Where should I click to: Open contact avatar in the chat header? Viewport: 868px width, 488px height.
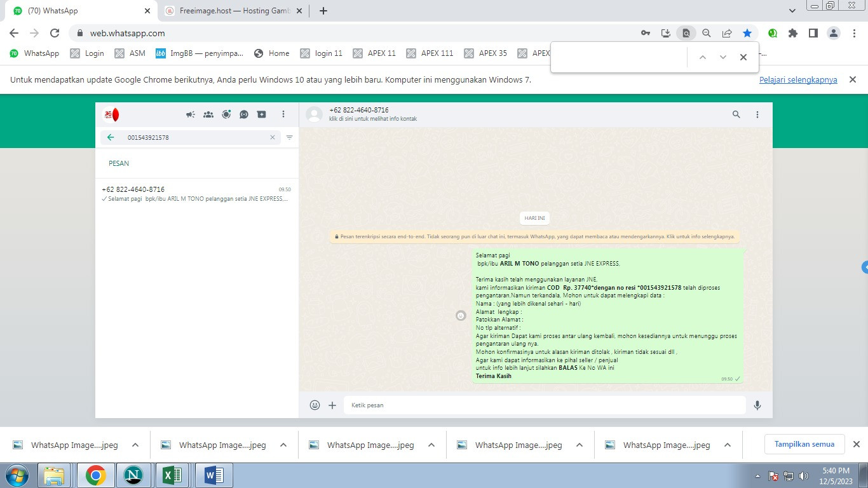314,114
